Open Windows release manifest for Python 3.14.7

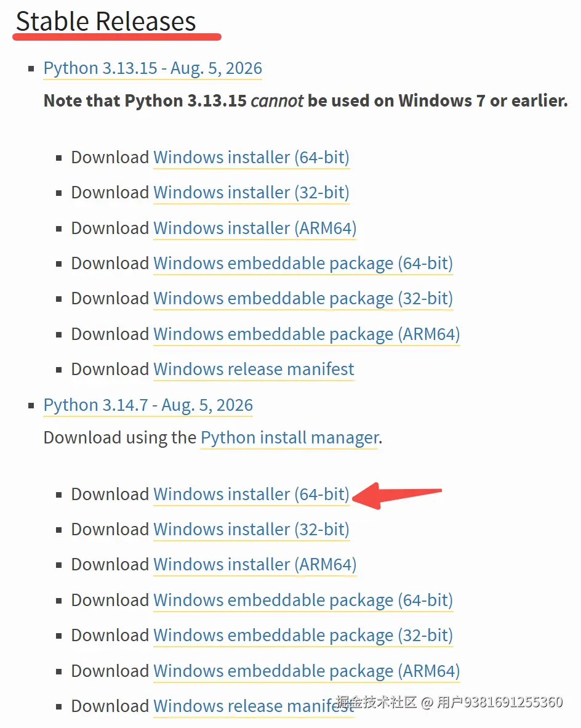point(254,706)
